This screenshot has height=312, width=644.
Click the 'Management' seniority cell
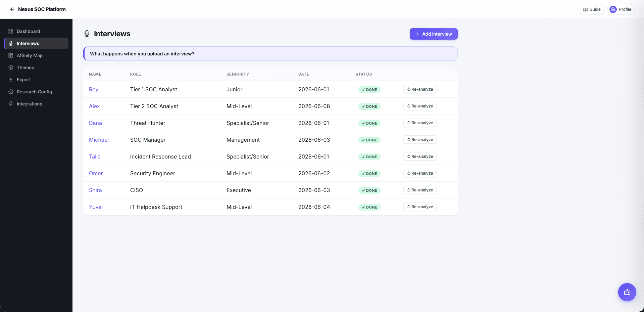coord(243,140)
